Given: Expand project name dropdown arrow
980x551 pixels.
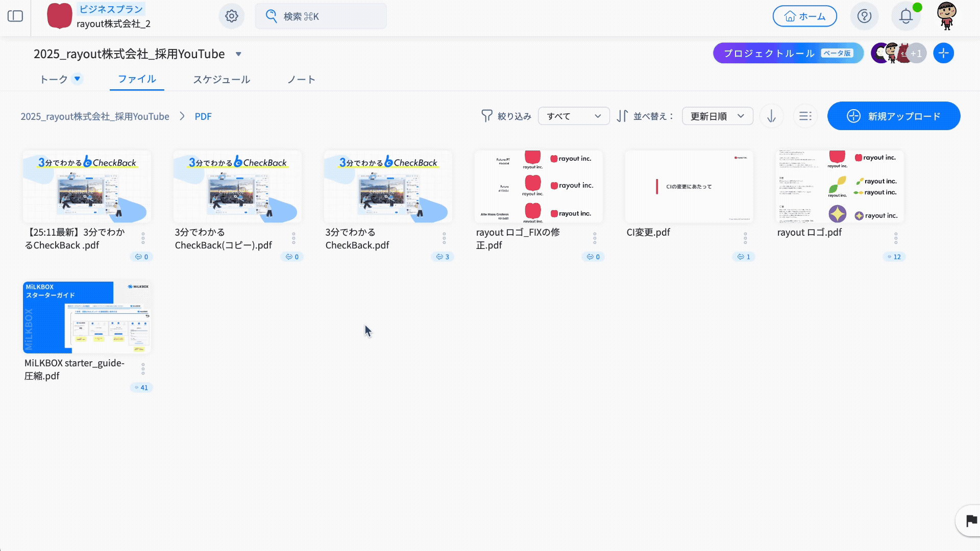Looking at the screenshot, I should coord(238,54).
